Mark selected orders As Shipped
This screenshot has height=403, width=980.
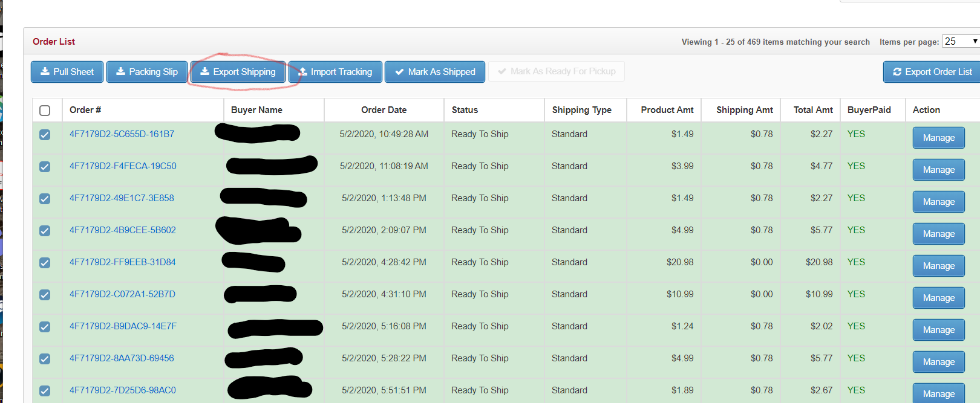point(435,72)
